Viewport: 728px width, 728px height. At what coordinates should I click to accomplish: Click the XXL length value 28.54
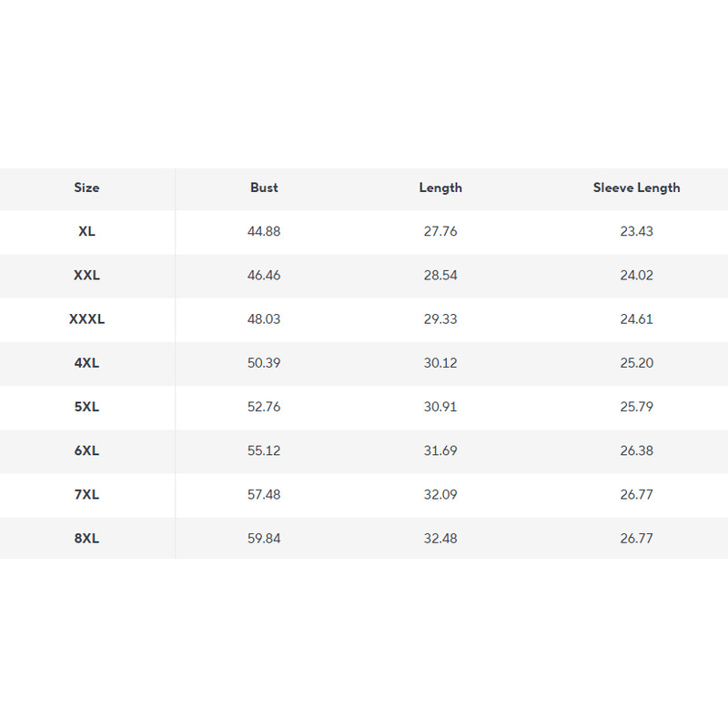440,275
